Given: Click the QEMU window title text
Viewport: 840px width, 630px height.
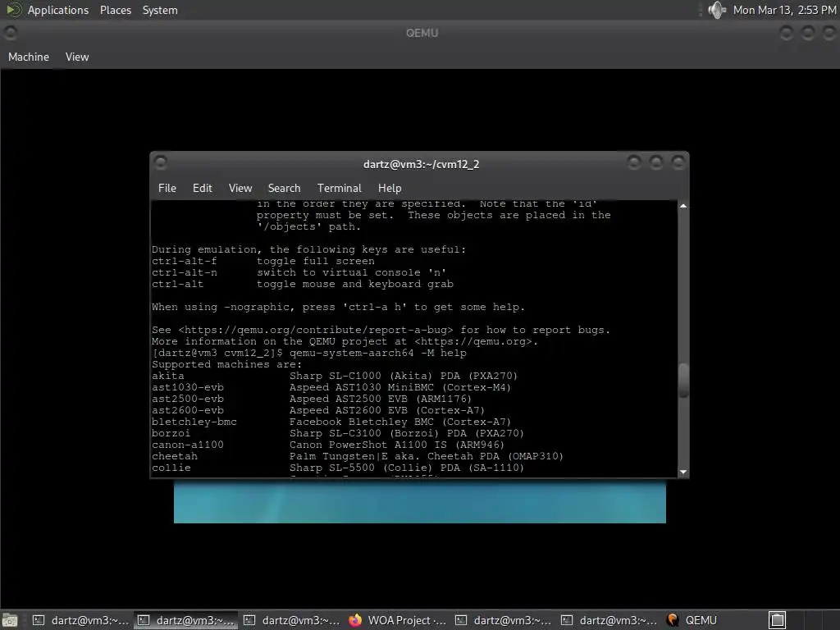Looking at the screenshot, I should 422,33.
